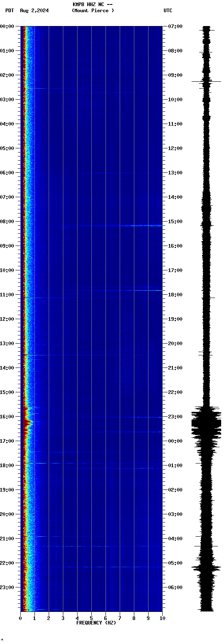Click the 21:00 UTC time label
This screenshot has height=644, width=224.
point(175,368)
